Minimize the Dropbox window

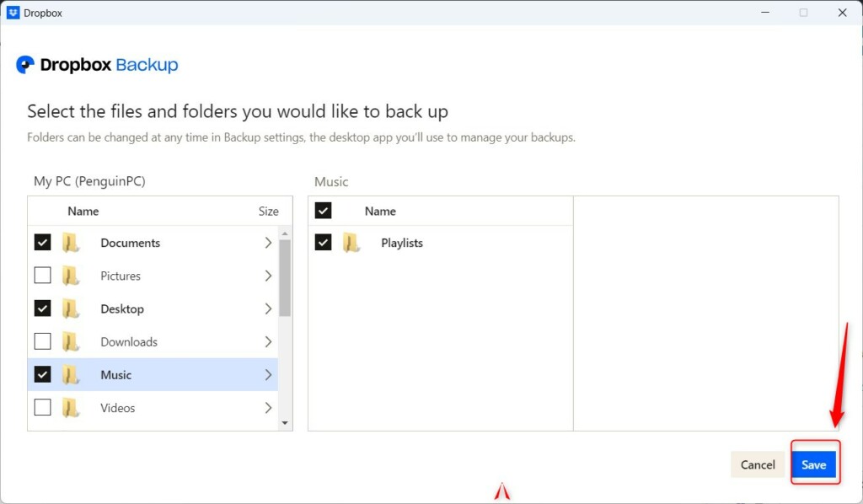coord(765,13)
